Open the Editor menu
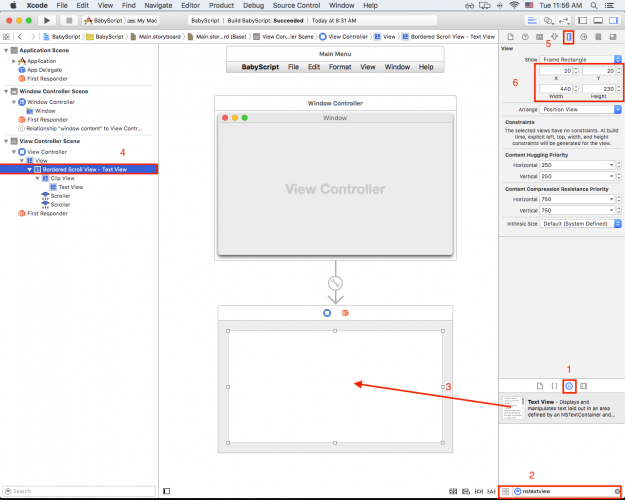Viewport: 625px width, 500px height. point(191,6)
